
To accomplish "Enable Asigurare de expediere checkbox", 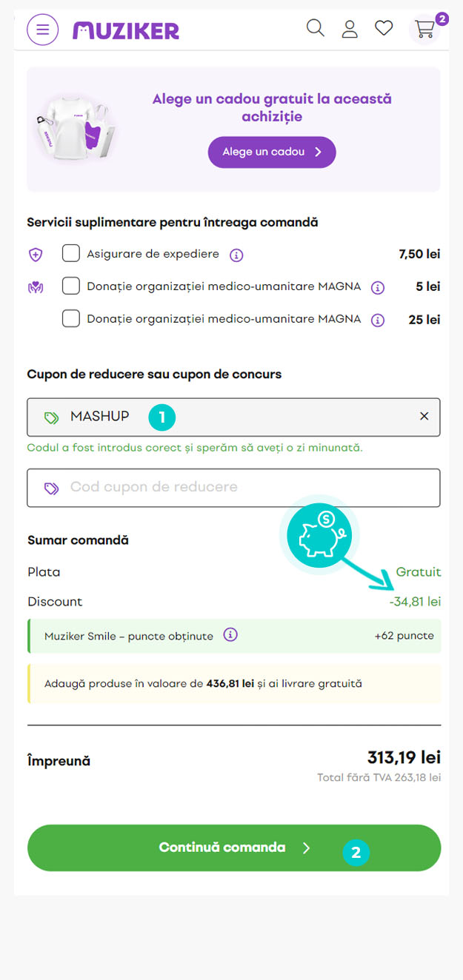I will 71,254.
